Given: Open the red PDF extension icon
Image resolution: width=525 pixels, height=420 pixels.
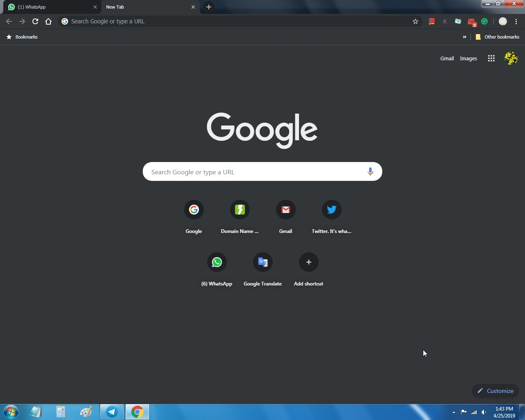Looking at the screenshot, I should pyautogui.click(x=432, y=21).
